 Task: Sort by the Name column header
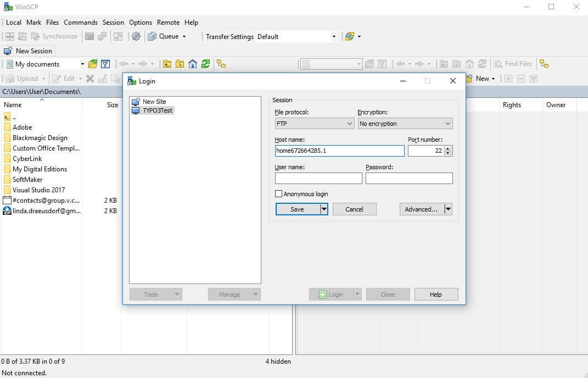41,105
